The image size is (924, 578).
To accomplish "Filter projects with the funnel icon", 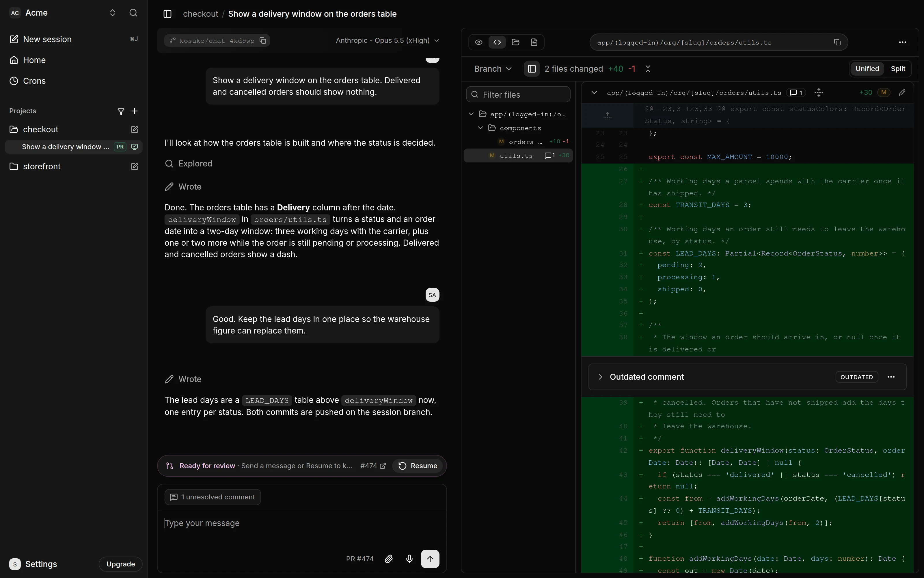I will (121, 111).
